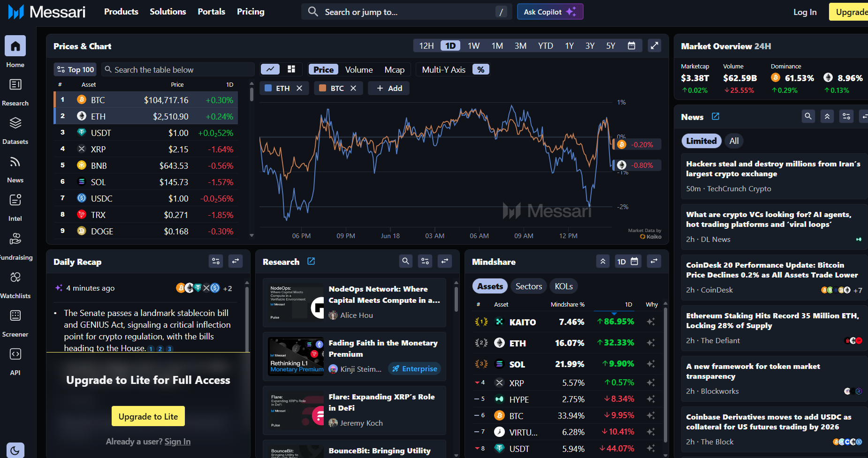Open the Products menu
Viewport: 868px width, 458px height.
[121, 12]
